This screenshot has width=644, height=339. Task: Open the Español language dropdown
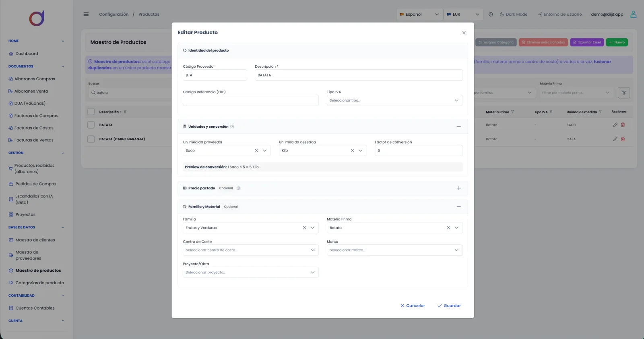[419, 14]
